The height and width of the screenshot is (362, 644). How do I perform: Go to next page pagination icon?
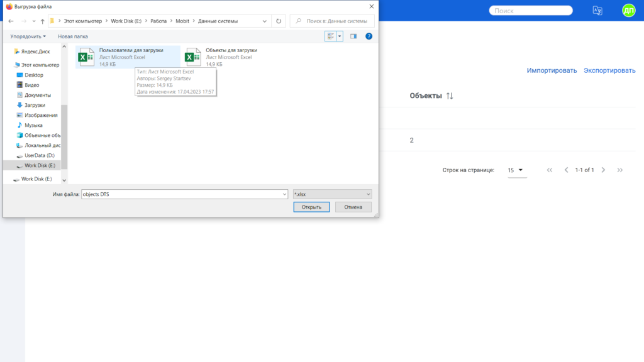603,170
